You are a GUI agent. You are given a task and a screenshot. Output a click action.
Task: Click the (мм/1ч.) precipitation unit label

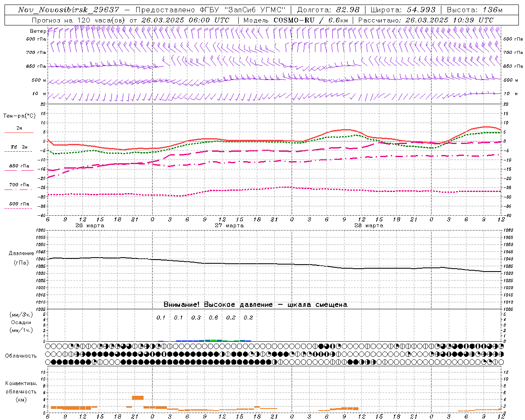pyautogui.click(x=21, y=330)
